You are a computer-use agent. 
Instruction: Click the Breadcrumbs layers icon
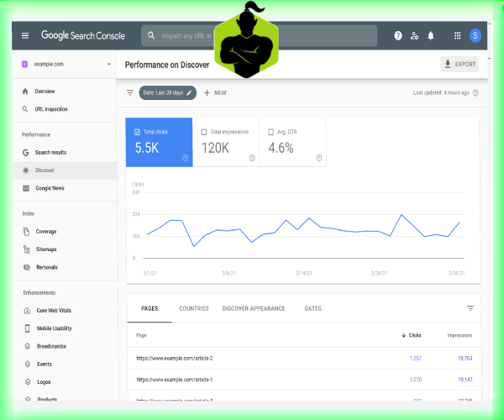(x=28, y=346)
